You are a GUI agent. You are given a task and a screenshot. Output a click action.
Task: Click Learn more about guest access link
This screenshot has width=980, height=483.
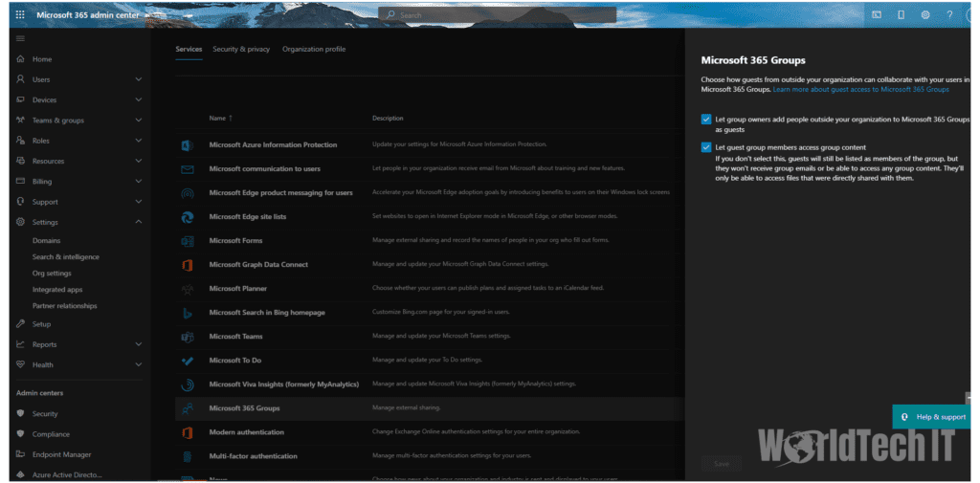pyautogui.click(x=860, y=89)
